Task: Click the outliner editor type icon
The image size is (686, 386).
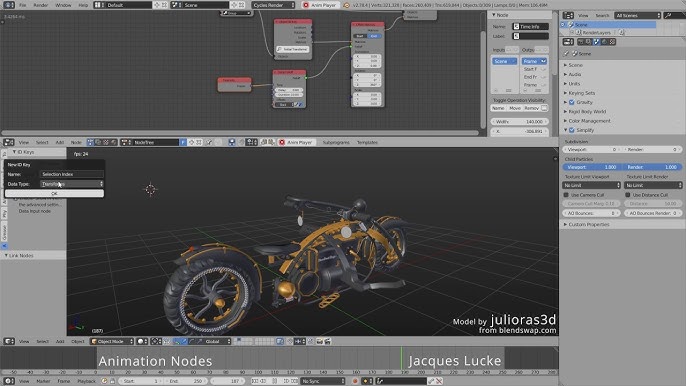Action: coord(568,15)
